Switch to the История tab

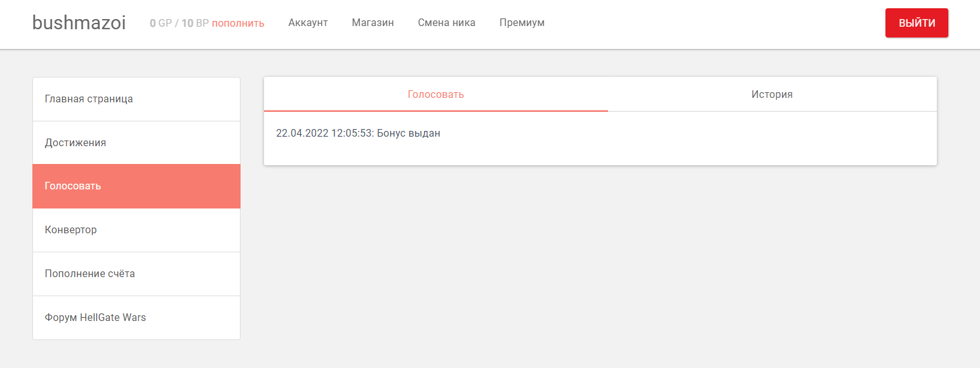pyautogui.click(x=772, y=95)
